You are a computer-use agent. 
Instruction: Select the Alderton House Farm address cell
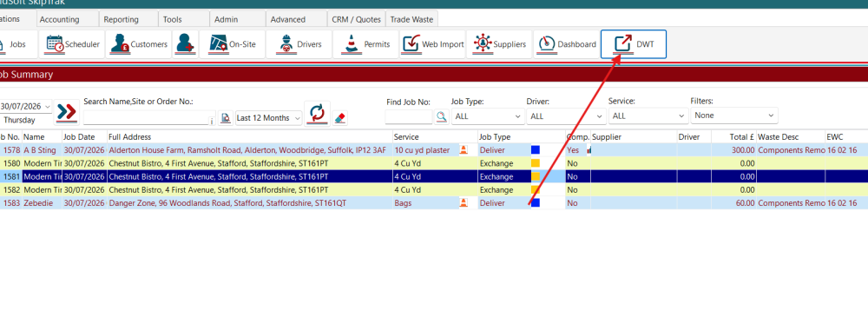click(250, 150)
